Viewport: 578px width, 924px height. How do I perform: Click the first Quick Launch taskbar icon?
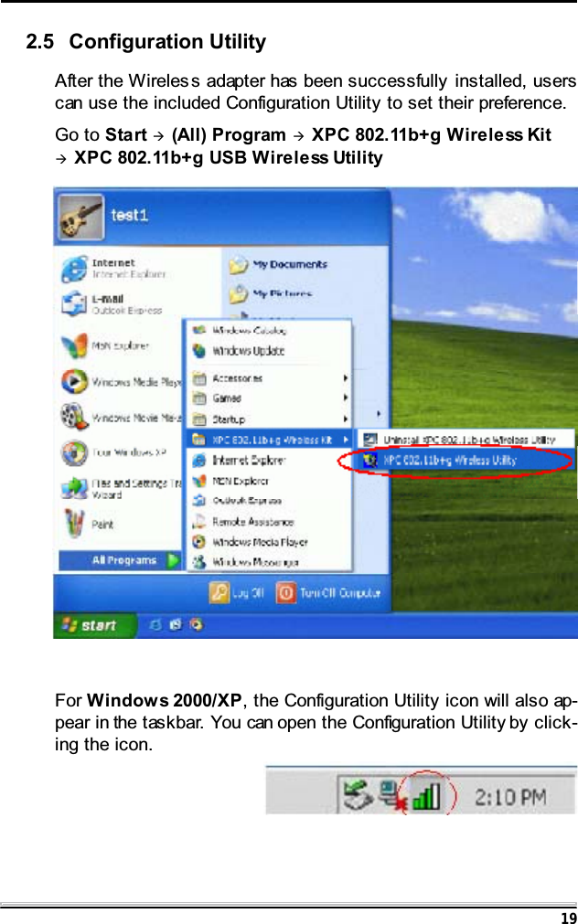tap(155, 625)
